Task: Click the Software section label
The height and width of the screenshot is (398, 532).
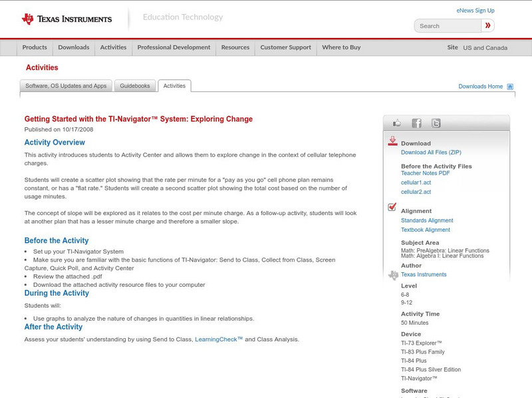Action: 414,391
